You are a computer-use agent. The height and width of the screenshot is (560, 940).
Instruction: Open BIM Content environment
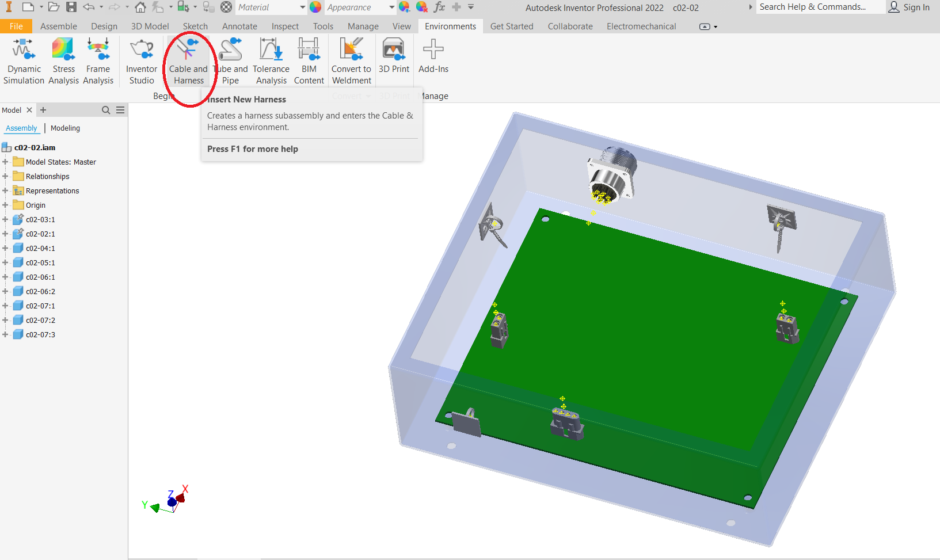[x=309, y=60]
